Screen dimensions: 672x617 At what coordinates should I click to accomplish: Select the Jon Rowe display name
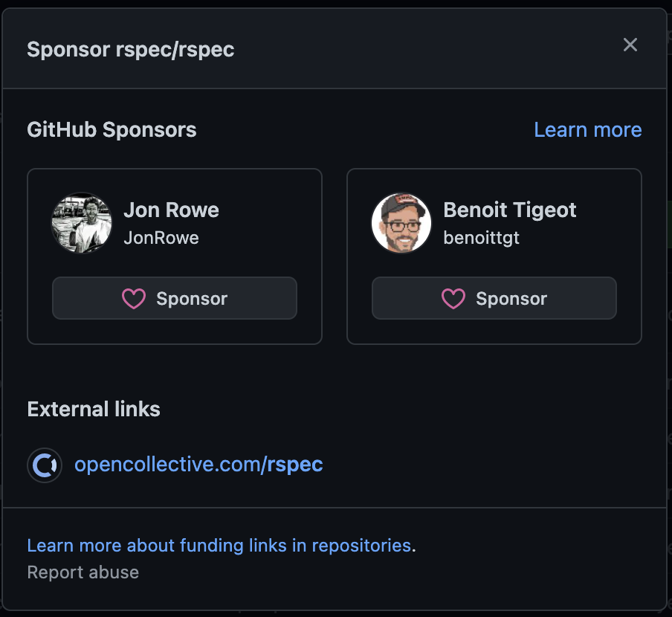click(x=172, y=210)
